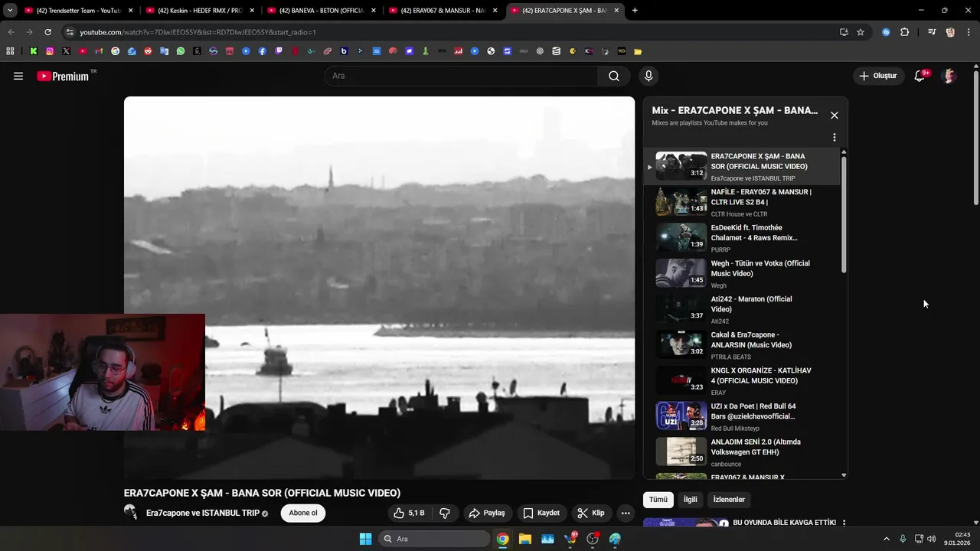
Task: Open File Explorer from taskbar
Action: pos(525,539)
